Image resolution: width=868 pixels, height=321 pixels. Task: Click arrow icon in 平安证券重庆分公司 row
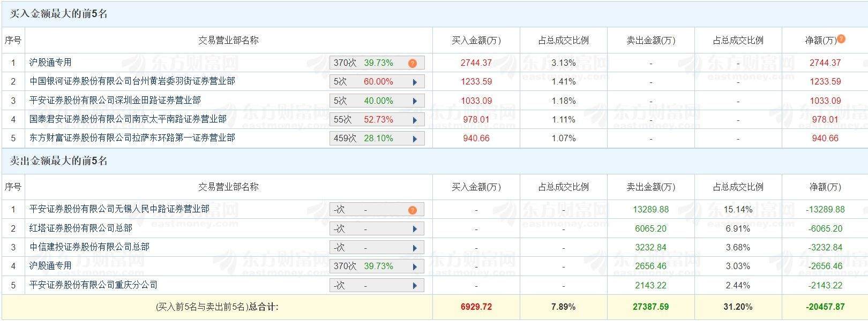click(x=415, y=286)
